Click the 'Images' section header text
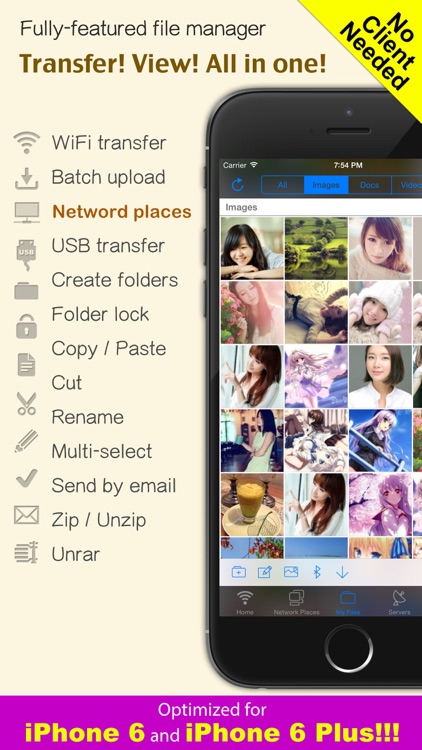Screen dimensions: 422x750 click(241, 208)
